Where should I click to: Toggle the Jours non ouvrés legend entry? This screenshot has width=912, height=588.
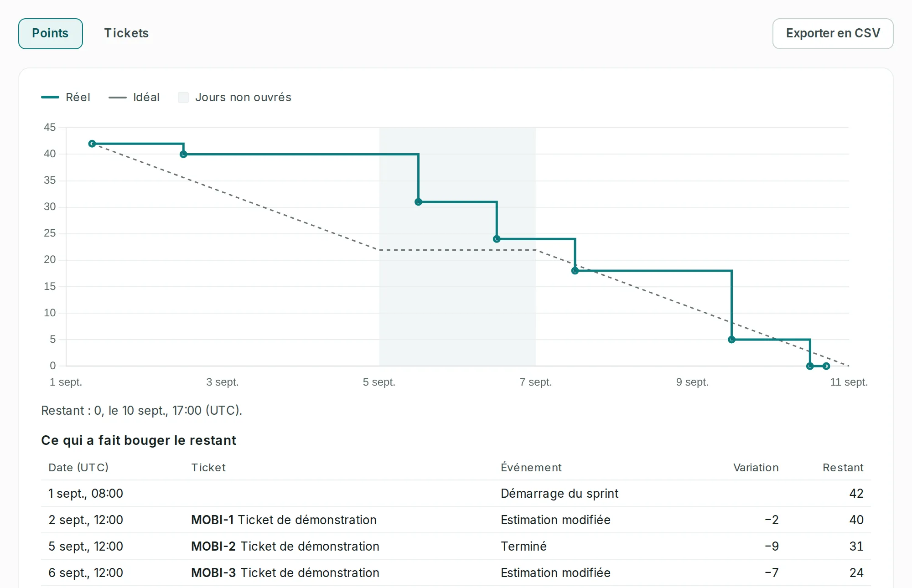point(234,97)
